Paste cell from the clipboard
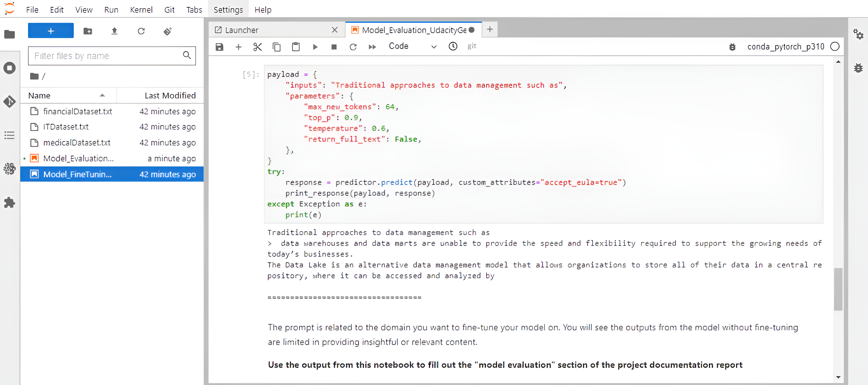Image resolution: width=868 pixels, height=385 pixels. pyautogui.click(x=296, y=47)
